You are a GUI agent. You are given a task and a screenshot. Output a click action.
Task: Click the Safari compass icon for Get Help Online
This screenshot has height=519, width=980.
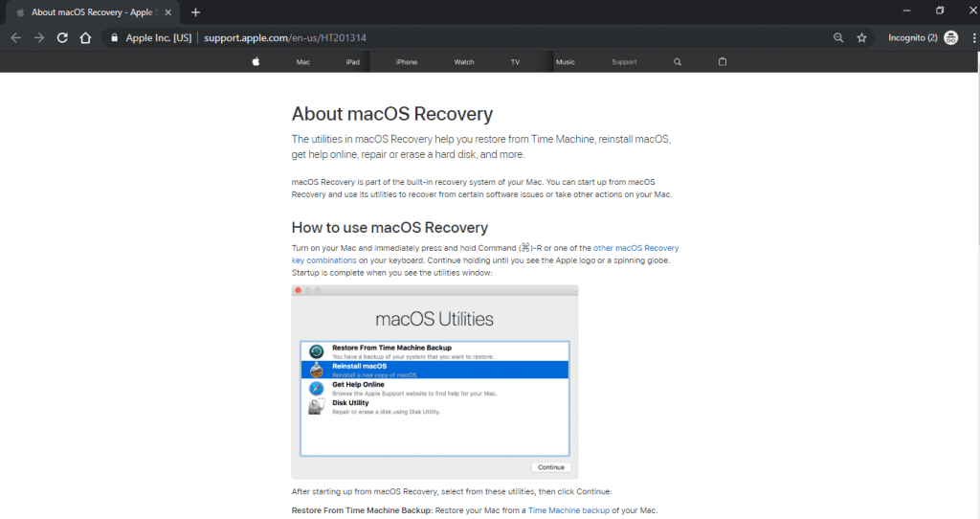click(x=316, y=389)
